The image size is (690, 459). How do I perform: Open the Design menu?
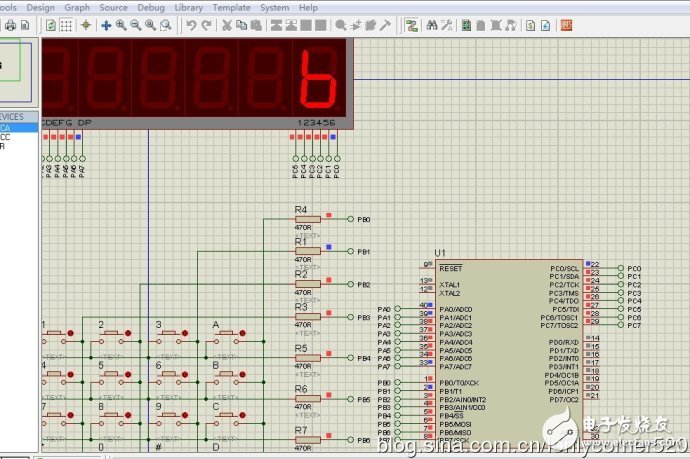pyautogui.click(x=40, y=7)
